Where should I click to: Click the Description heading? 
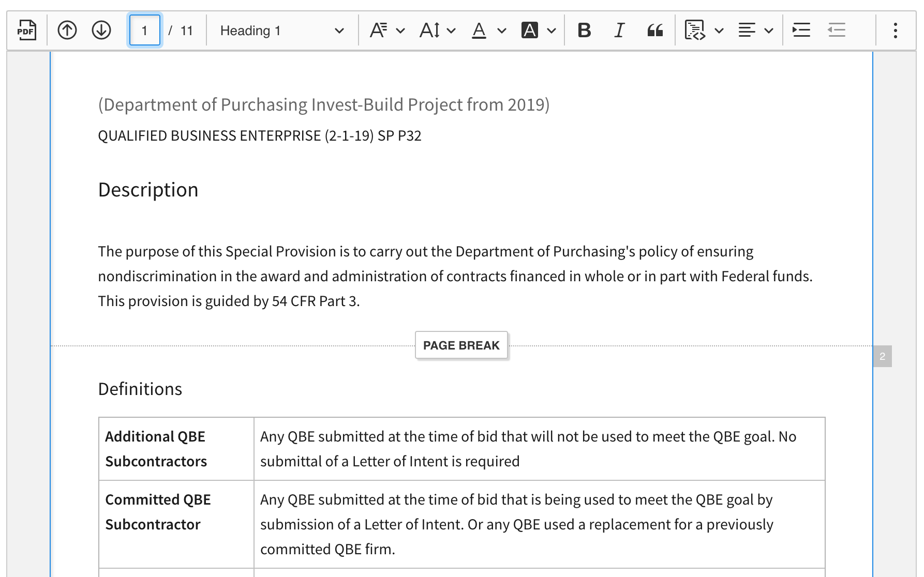coord(148,190)
